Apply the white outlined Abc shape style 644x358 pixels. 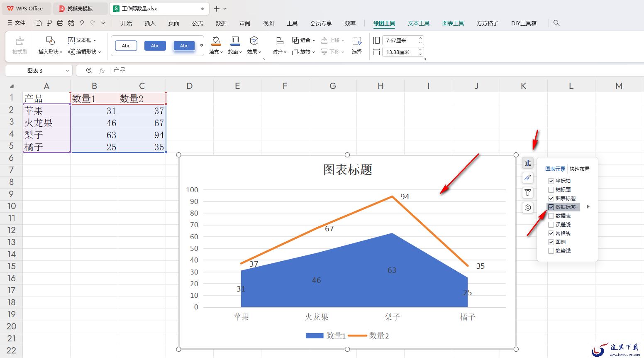coord(126,46)
